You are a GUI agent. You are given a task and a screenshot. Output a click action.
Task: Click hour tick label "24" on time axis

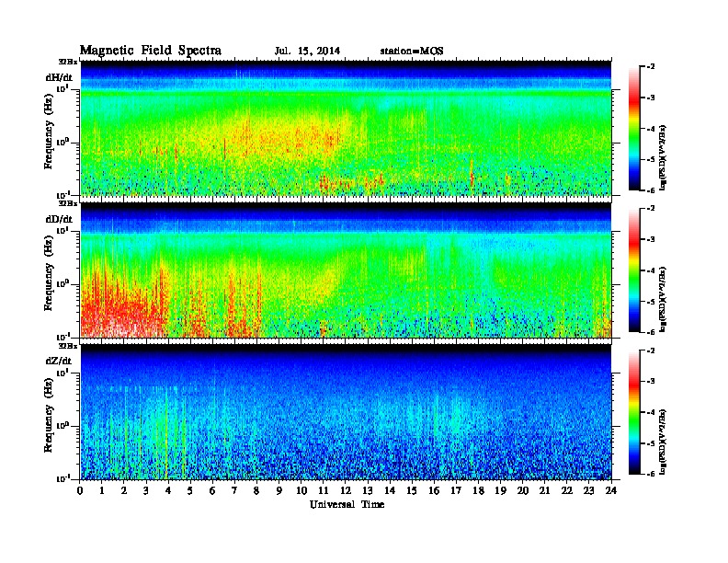[x=611, y=491]
